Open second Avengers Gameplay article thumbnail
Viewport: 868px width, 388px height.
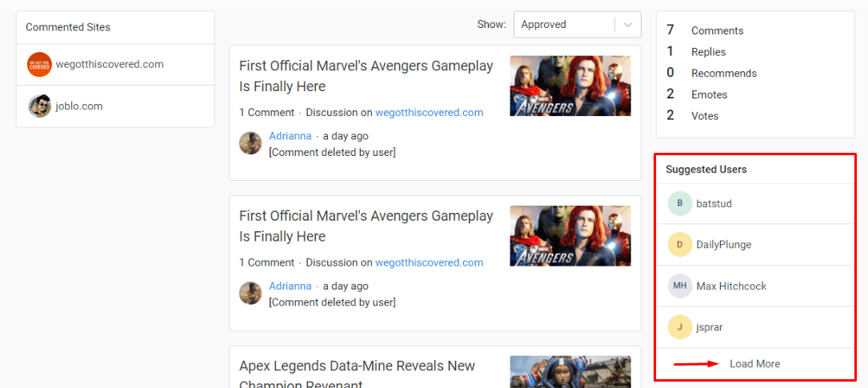click(x=570, y=235)
